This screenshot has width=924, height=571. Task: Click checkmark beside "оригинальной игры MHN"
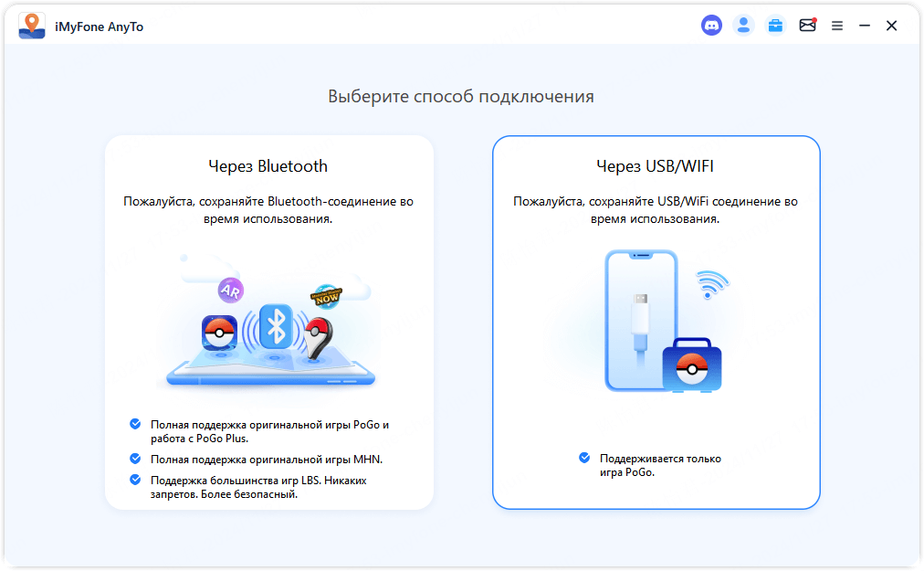coord(135,459)
